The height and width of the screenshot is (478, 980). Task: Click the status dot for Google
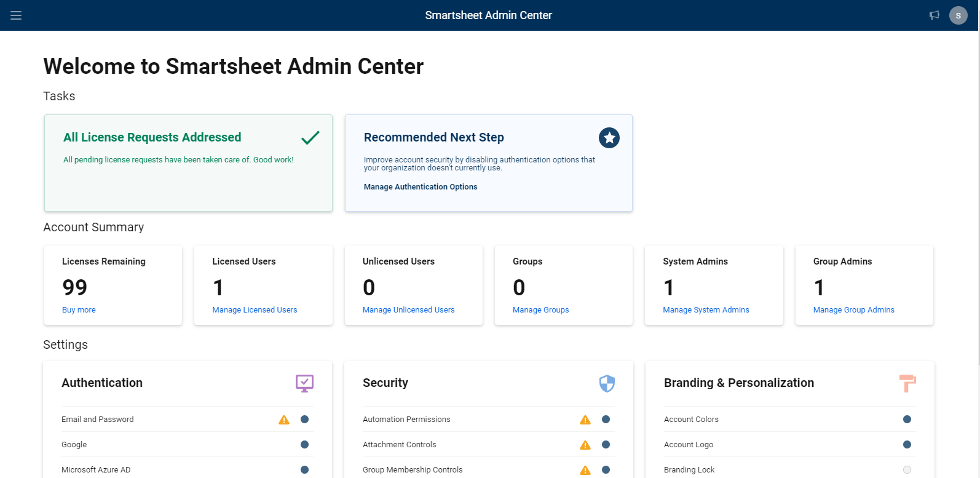click(304, 445)
